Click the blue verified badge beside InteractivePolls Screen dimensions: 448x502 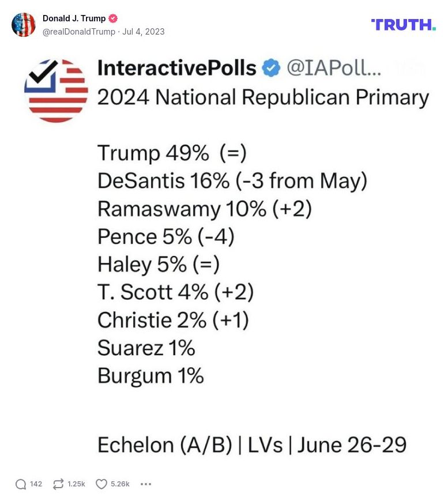click(x=271, y=69)
